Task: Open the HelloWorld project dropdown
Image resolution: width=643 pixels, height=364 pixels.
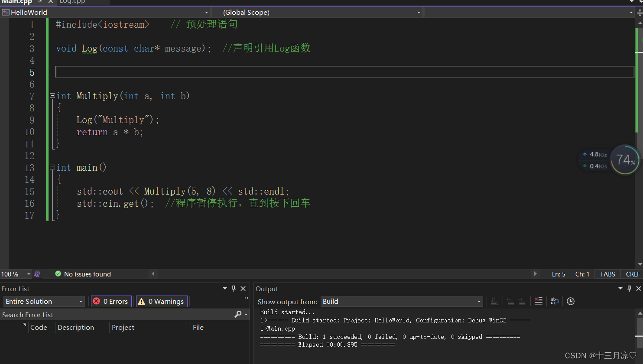Action: [x=106, y=12]
